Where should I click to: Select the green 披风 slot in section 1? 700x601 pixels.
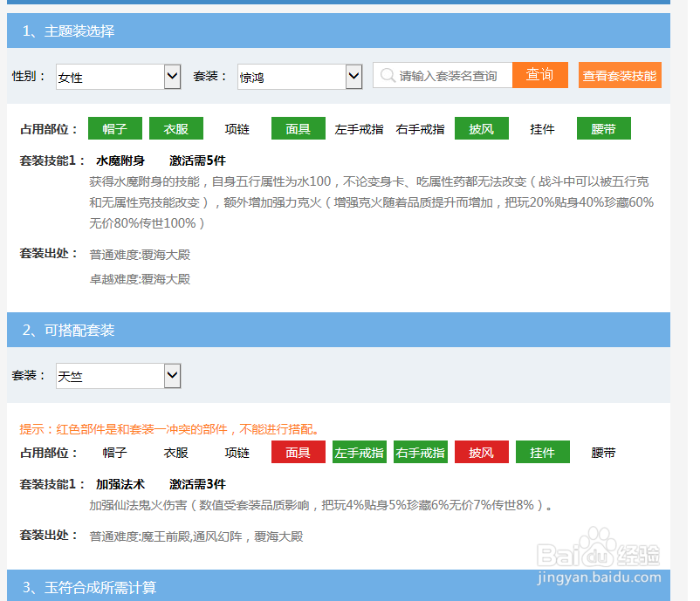tap(481, 128)
